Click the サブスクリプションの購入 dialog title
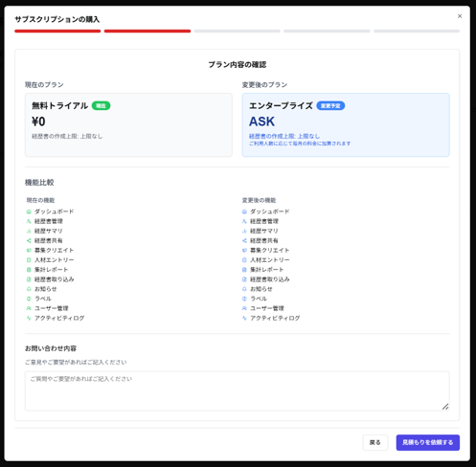Image resolution: width=476 pixels, height=467 pixels. tap(57, 19)
